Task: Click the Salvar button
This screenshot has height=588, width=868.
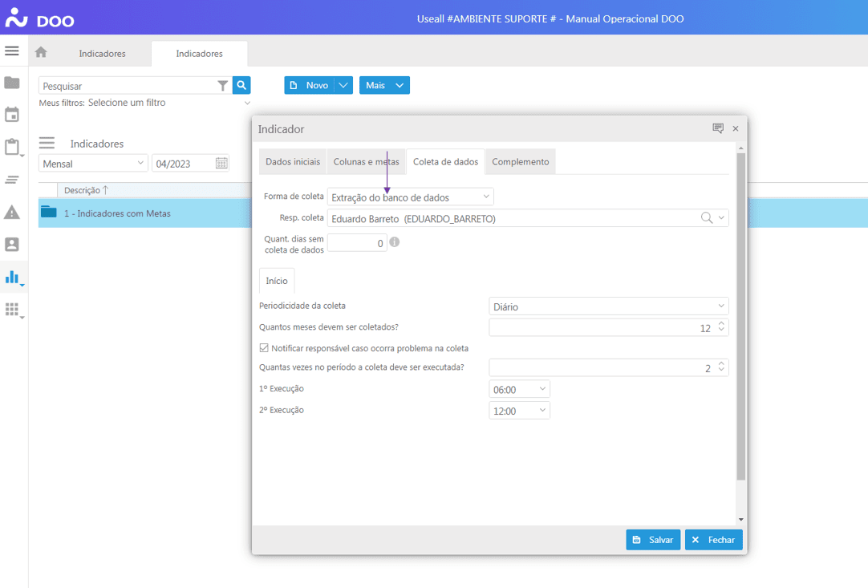Action: coord(653,540)
